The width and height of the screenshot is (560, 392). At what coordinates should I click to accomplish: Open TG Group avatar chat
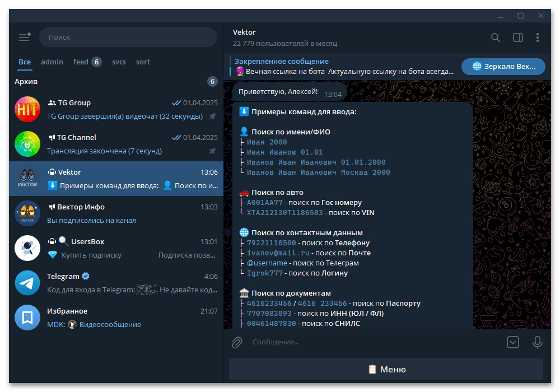point(27,109)
